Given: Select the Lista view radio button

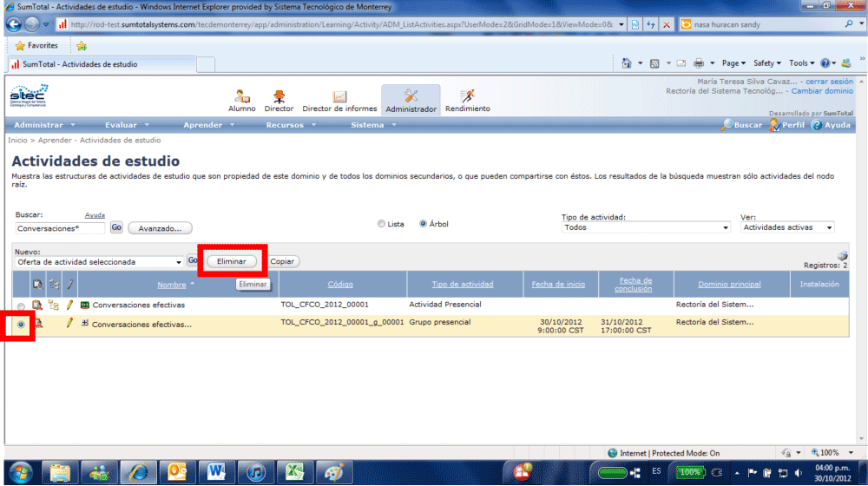Looking at the screenshot, I should click(381, 224).
